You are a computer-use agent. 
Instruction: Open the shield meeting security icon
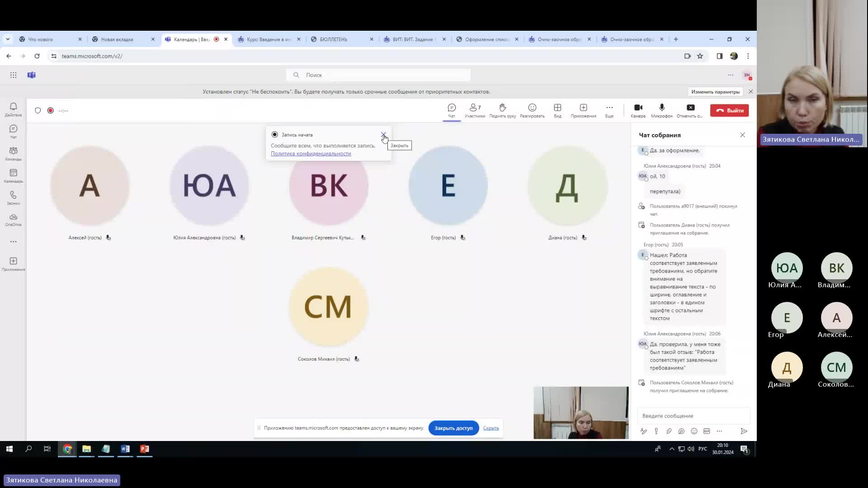(x=38, y=110)
